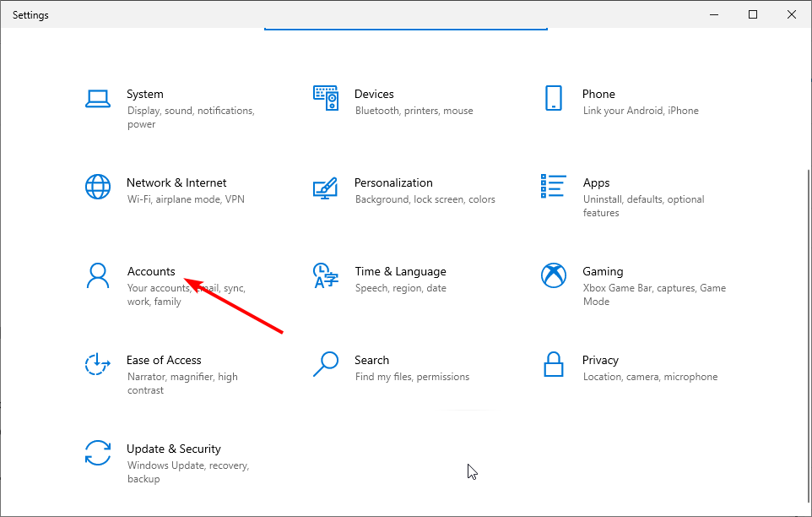Open the Update & Security refresh icon
This screenshot has height=517, width=812.
[x=98, y=454]
